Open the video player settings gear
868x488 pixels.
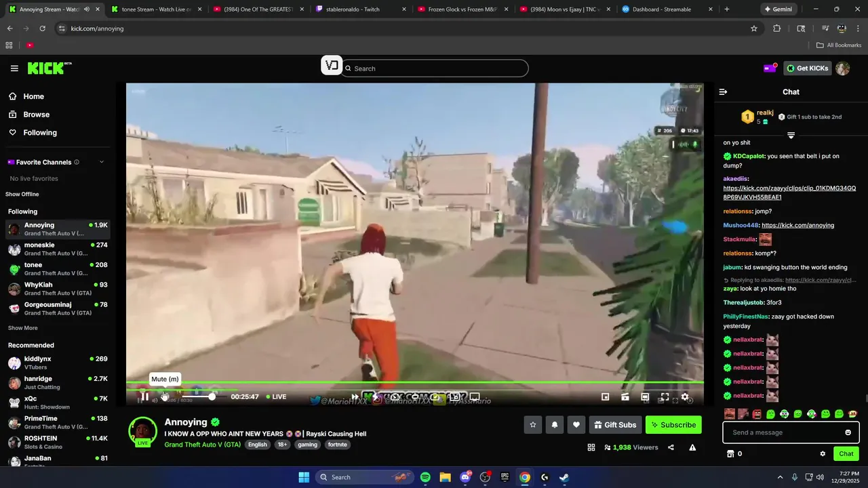pyautogui.click(x=685, y=397)
